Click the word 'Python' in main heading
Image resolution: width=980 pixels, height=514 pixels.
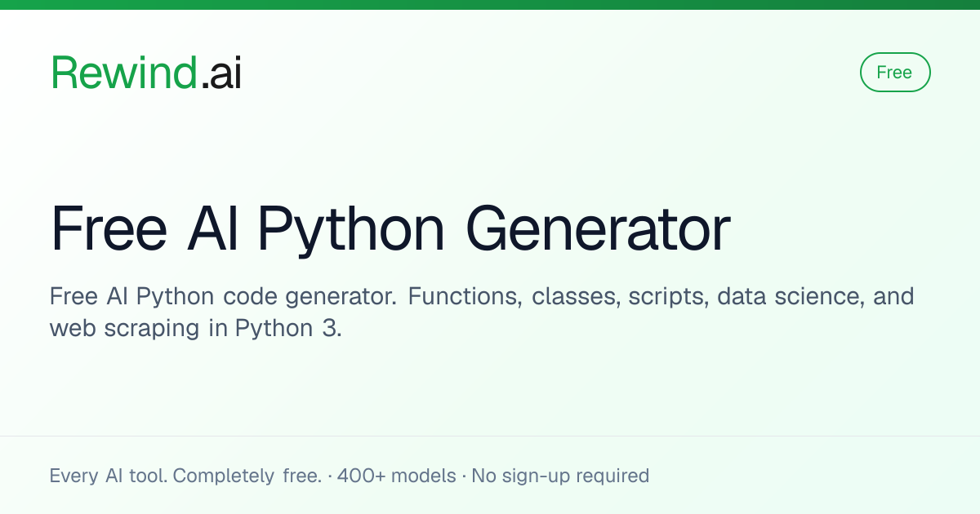(x=353, y=232)
